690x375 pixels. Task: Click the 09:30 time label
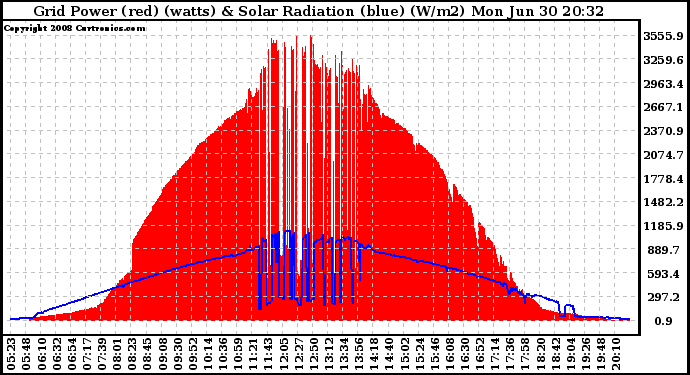tap(177, 354)
